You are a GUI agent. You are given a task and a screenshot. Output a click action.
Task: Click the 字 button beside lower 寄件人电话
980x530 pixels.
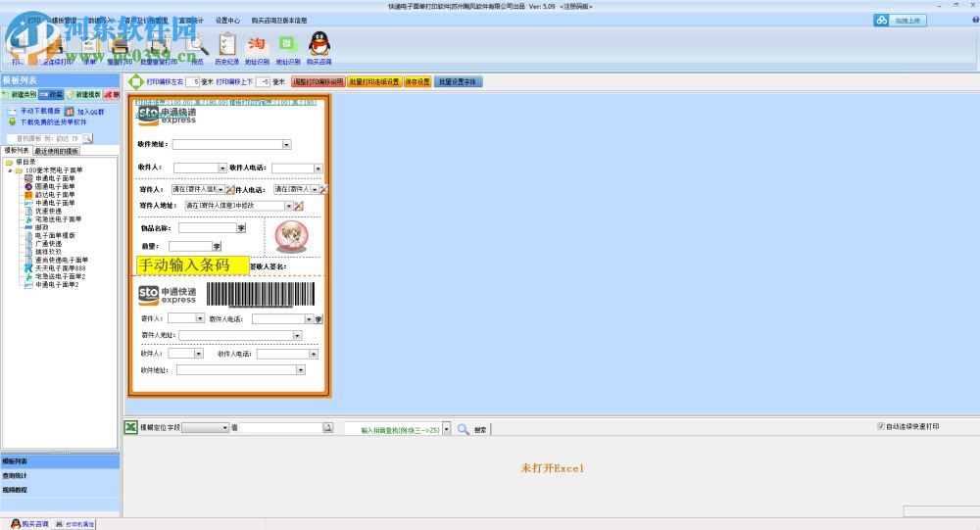[318, 319]
